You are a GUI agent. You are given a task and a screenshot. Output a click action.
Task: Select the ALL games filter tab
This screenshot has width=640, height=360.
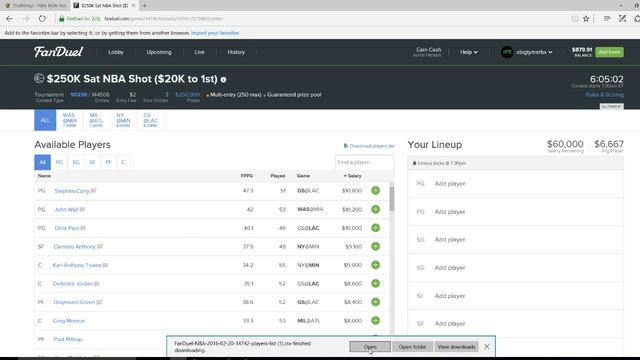click(x=45, y=120)
